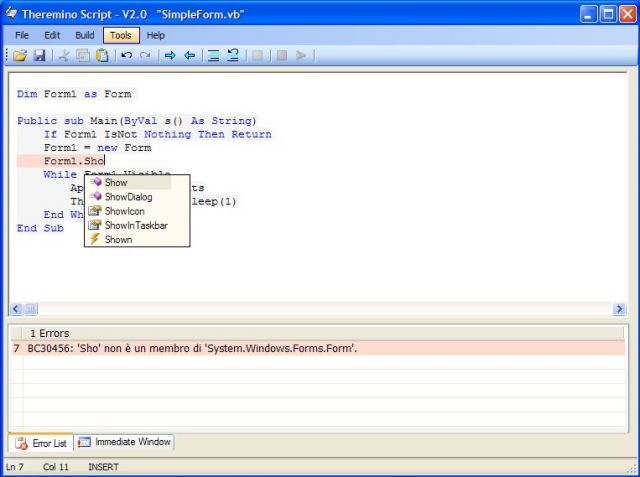Click the Open file toolbar icon
The height and width of the screenshot is (477, 640).
point(20,56)
